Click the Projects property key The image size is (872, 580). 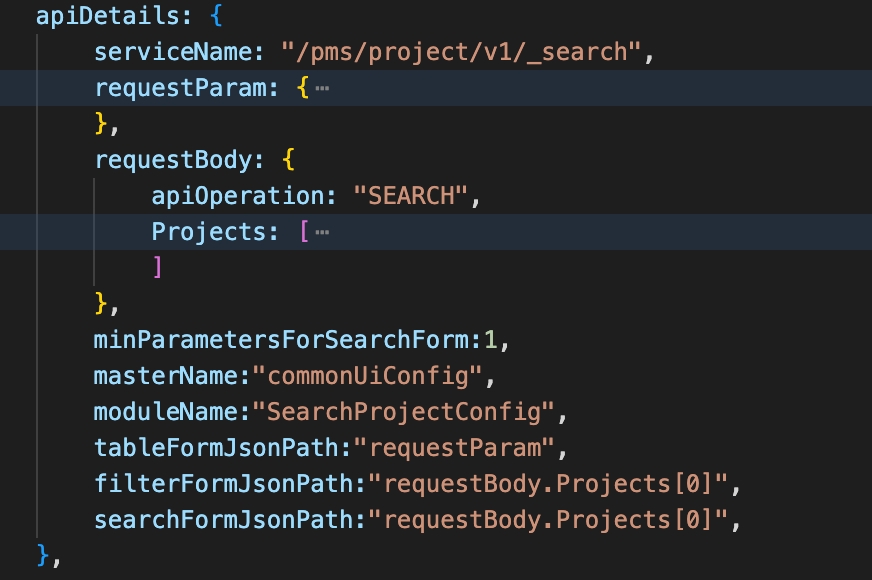pyautogui.click(x=207, y=232)
